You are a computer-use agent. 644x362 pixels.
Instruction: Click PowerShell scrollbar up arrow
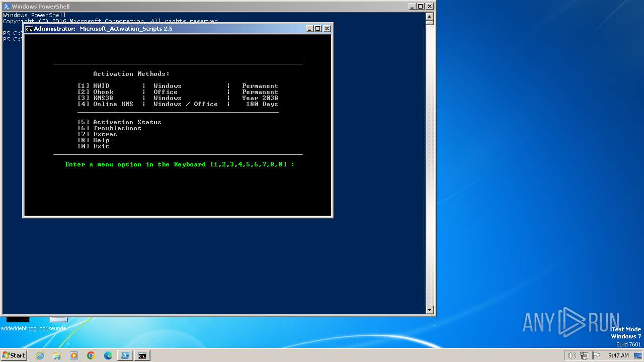coord(429,16)
